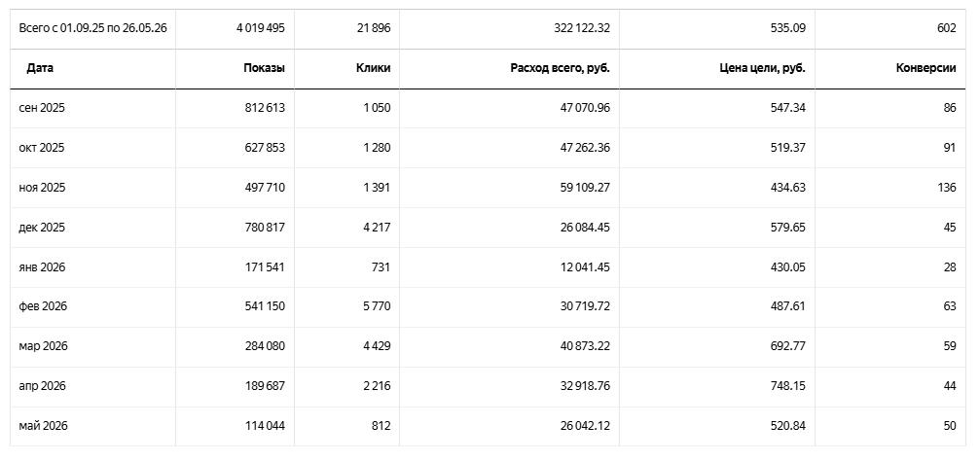Click the Цена цели, руб. header
Image resolution: width=980 pixels, height=461 pixels.
(x=763, y=69)
